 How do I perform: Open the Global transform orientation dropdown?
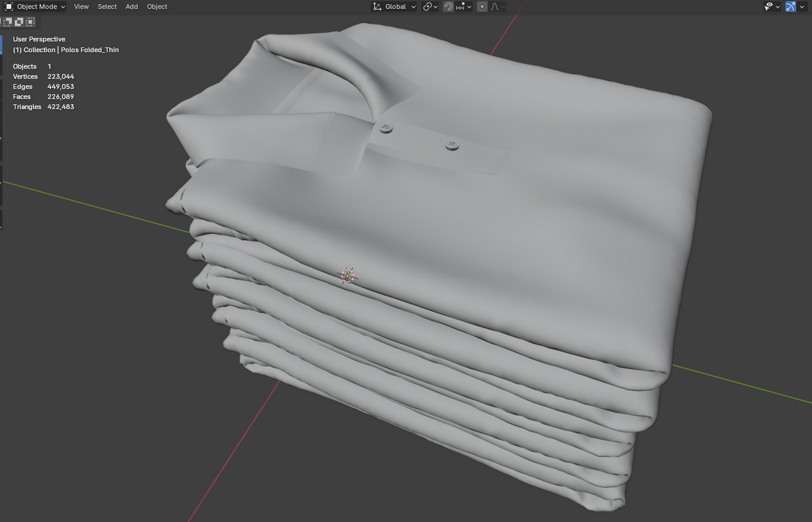[394, 7]
